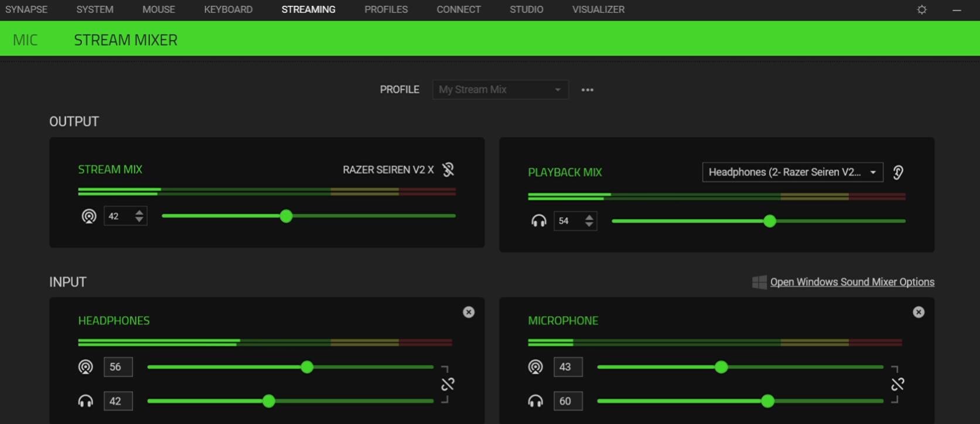The width and height of the screenshot is (980, 424).
Task: Open the KEYBOARD menu tab
Action: (228, 10)
